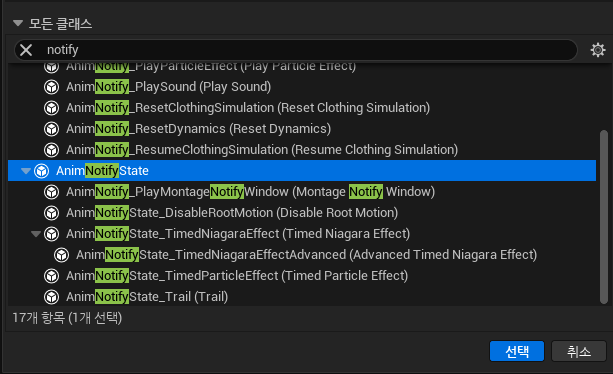Click class icon beside AnimNotifyState_TimedNiagaraEffect
The width and height of the screenshot is (613, 374).
point(51,234)
